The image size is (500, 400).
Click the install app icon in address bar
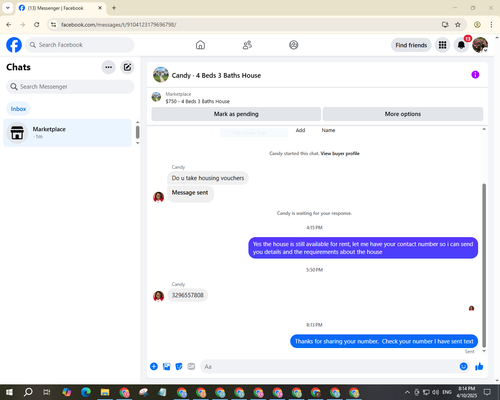click(445, 25)
